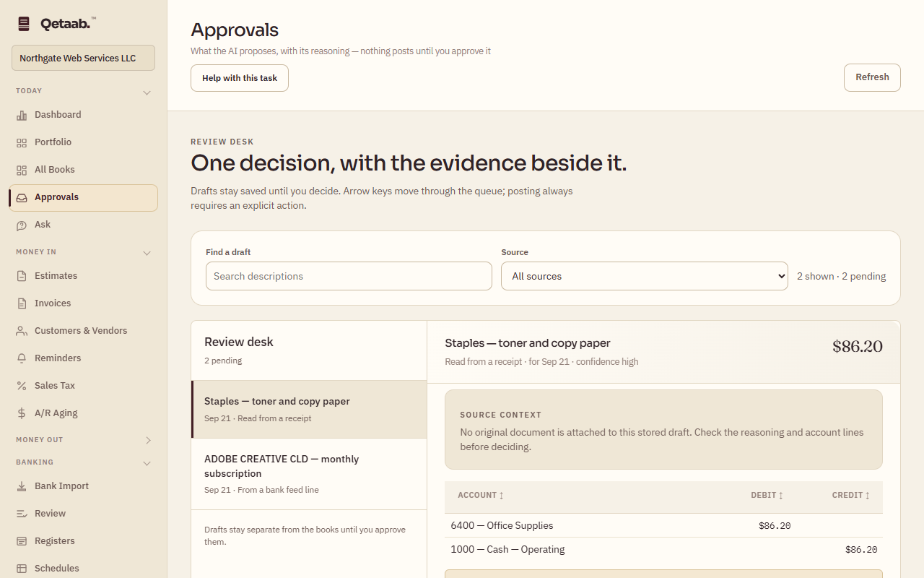The image size is (924, 578).
Task: Click the Refresh button
Action: 872,77
